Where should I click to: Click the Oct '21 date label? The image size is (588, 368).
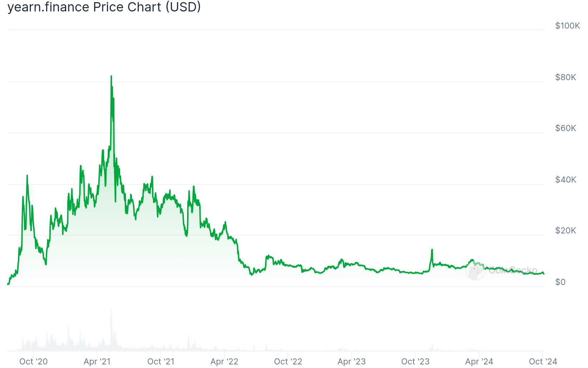161,362
